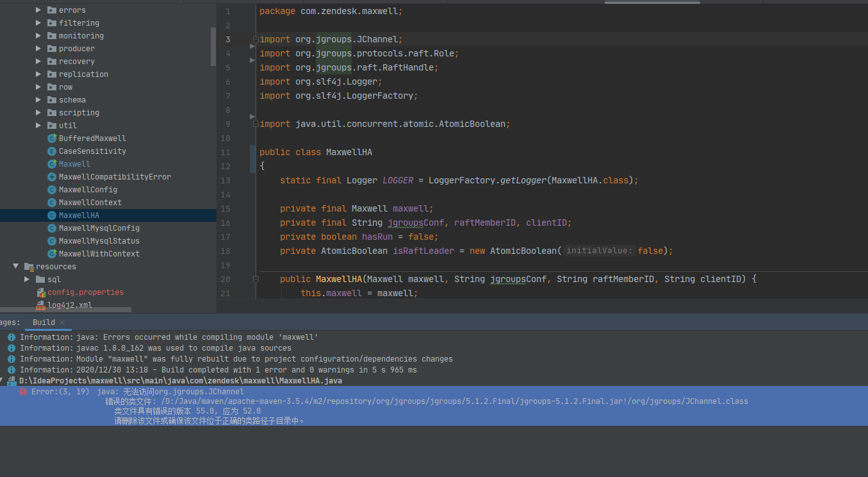Click the MaxwellCompatibilityError exception class icon

coord(52,177)
